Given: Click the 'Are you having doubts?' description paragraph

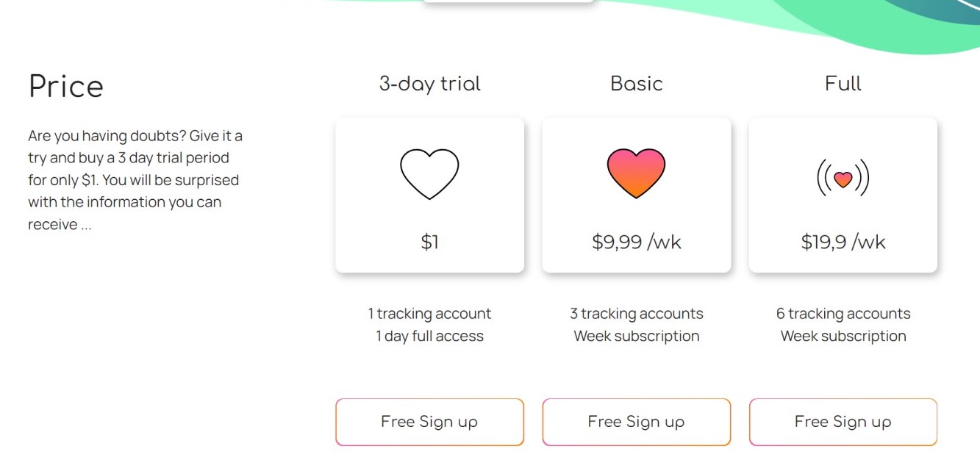Looking at the screenshot, I should click(135, 180).
